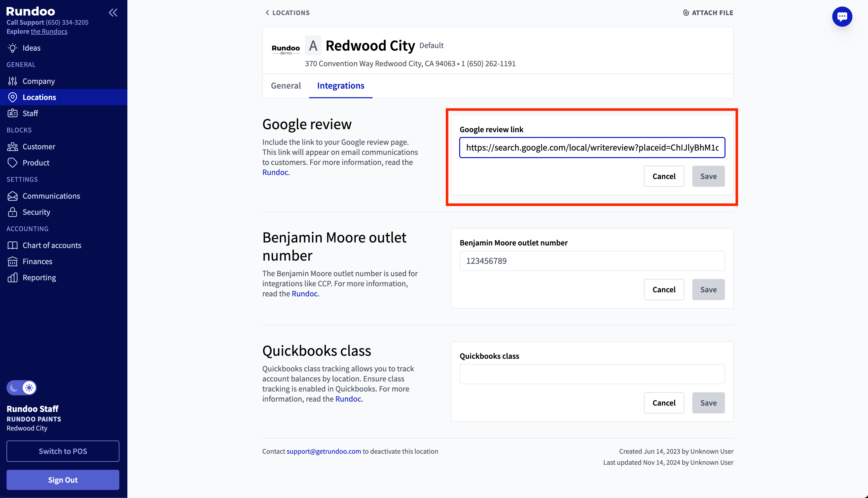
Task: Cancel the Quickbooks class edit
Action: pyautogui.click(x=664, y=403)
